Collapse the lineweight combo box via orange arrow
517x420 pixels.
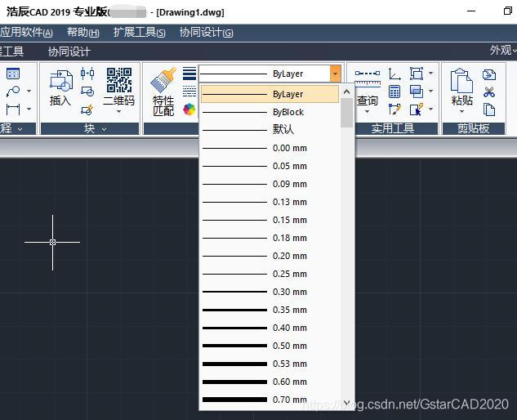[x=335, y=74]
